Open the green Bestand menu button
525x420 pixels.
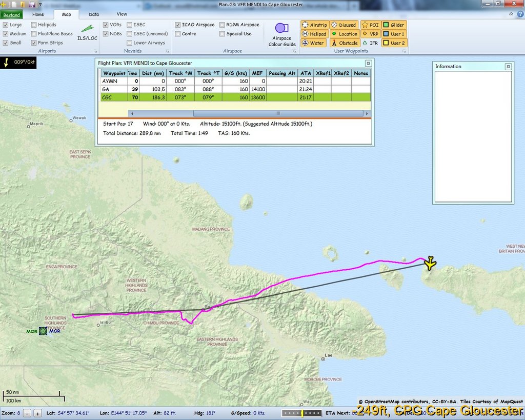11,15
